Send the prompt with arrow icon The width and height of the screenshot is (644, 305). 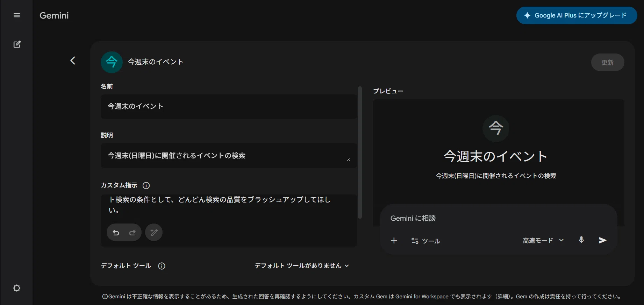(602, 240)
